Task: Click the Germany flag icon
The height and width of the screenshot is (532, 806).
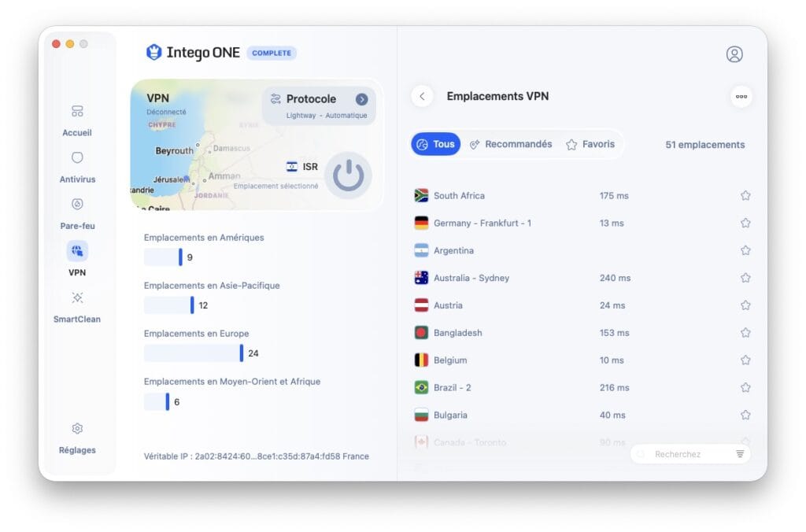Action: pyautogui.click(x=421, y=223)
